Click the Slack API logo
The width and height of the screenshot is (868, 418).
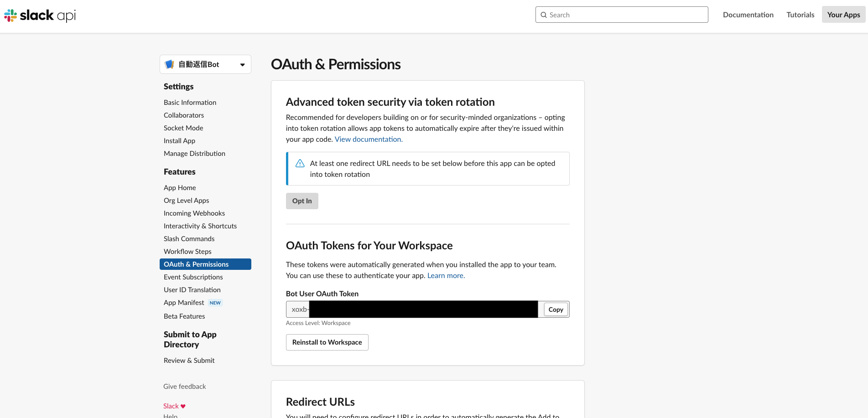(39, 15)
